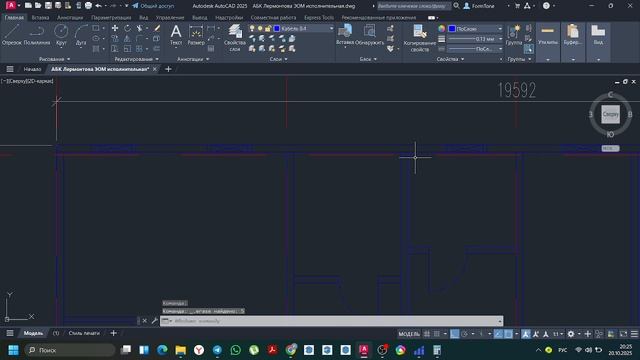Open the linetype dropdown showing ПоСл
This screenshot has width=640, height=360.
pyautogui.click(x=476, y=49)
